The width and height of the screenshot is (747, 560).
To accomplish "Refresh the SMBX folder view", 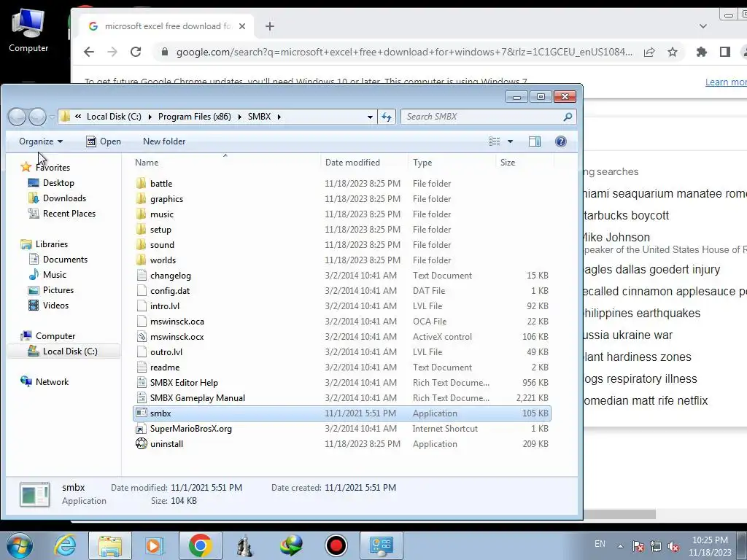I will click(x=387, y=117).
